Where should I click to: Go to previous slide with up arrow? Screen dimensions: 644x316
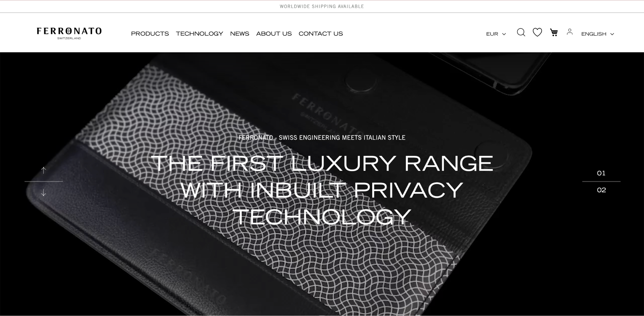[44, 170]
